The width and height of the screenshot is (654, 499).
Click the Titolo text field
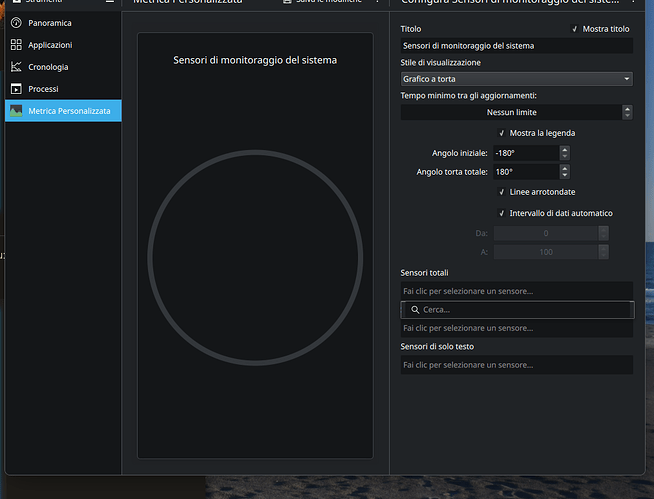516,45
